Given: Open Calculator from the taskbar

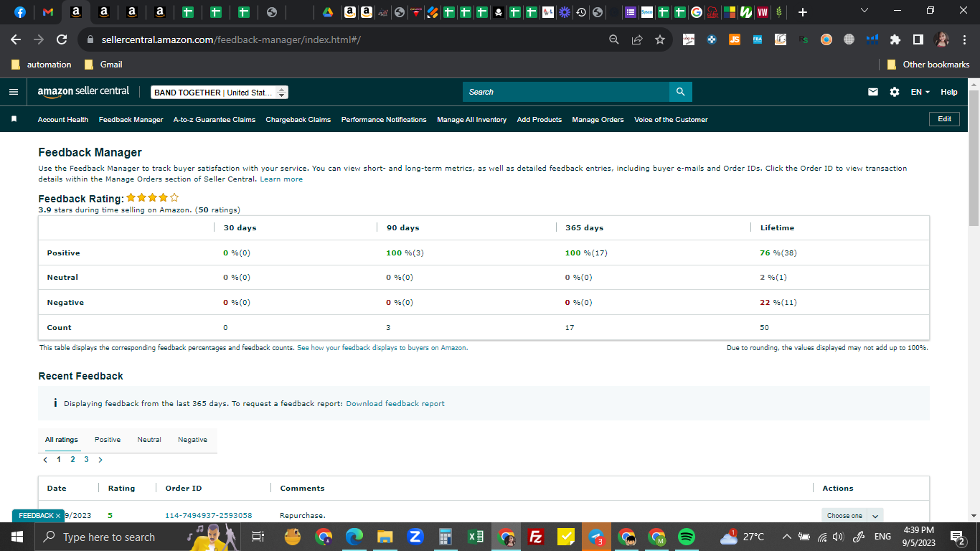Looking at the screenshot, I should click(446, 537).
